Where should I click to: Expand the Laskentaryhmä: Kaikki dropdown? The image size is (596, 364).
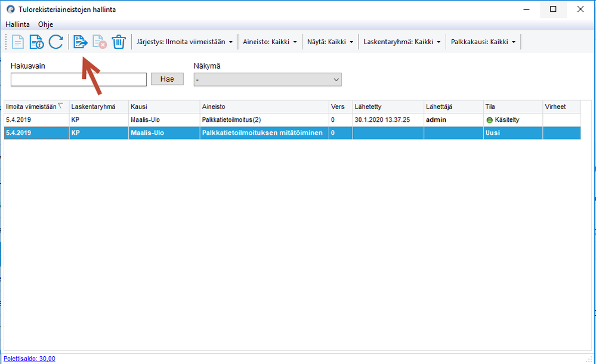[402, 42]
